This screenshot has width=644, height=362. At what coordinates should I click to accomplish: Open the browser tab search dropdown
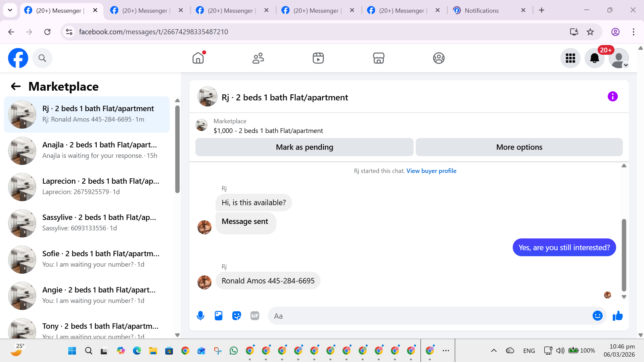point(10,10)
